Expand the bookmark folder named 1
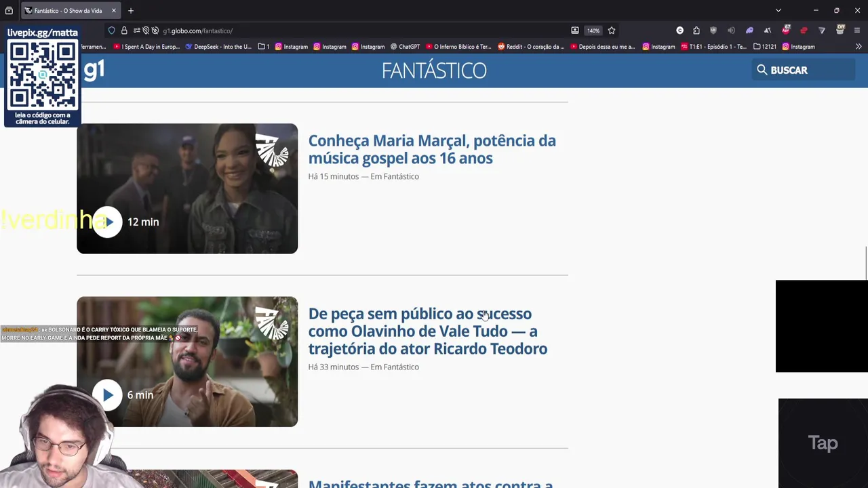This screenshot has height=488, width=868. tap(264, 47)
